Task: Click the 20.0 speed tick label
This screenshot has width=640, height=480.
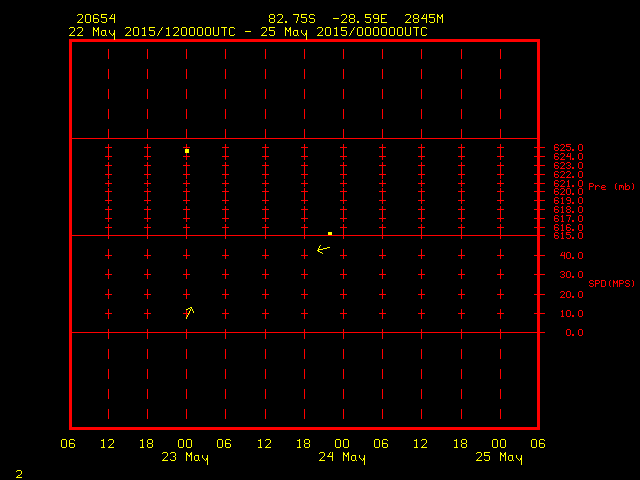Action: point(571,294)
